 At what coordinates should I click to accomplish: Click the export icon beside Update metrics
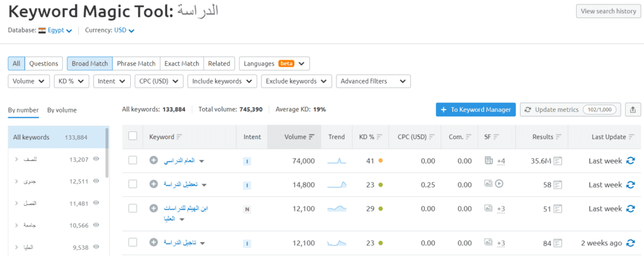tap(633, 109)
